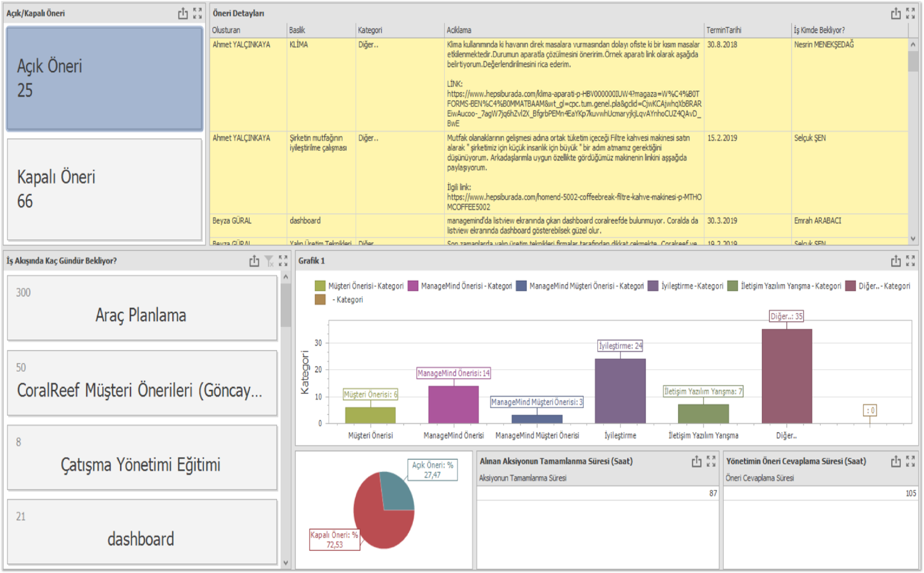Click Diğer.. Kategori legend swatch
This screenshot has height=573, width=924.
point(850,286)
